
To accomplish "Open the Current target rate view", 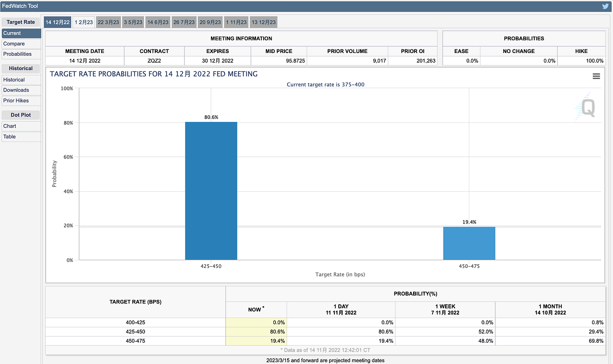I will click(21, 33).
